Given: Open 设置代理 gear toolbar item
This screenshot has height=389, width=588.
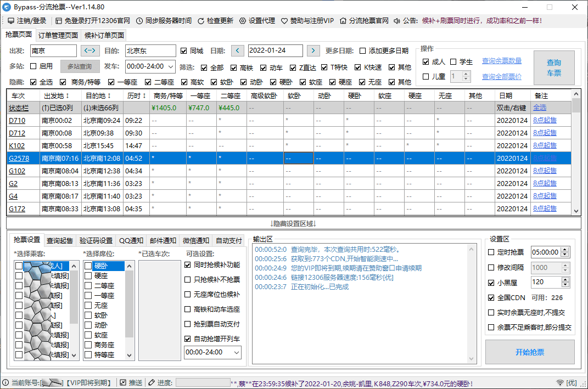Looking at the screenshot, I should 257,21.
